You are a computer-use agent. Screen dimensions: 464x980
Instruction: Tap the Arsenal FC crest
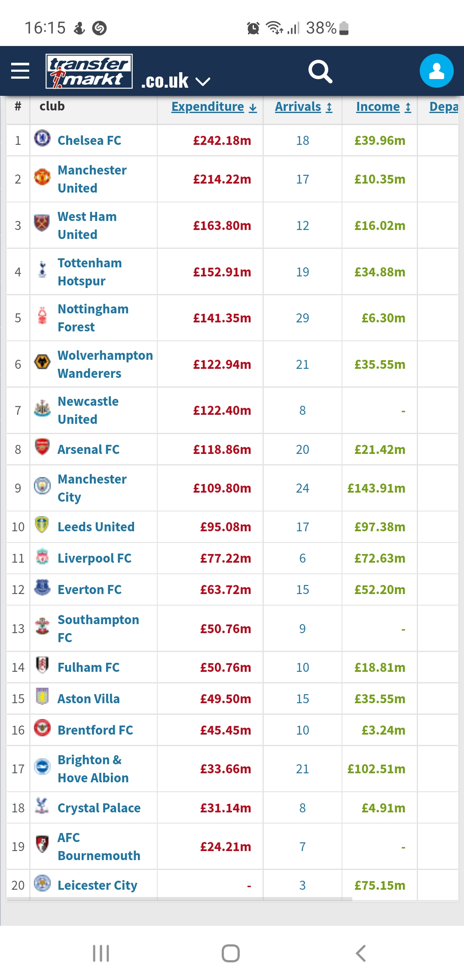pos(42,447)
